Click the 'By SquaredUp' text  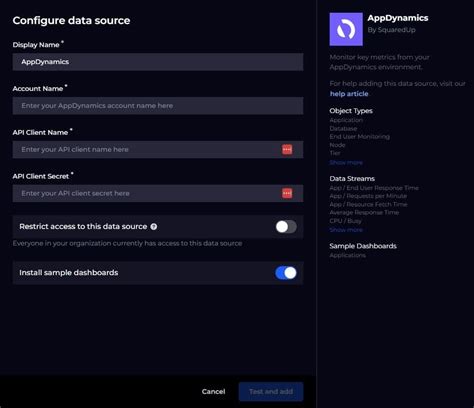click(x=391, y=30)
